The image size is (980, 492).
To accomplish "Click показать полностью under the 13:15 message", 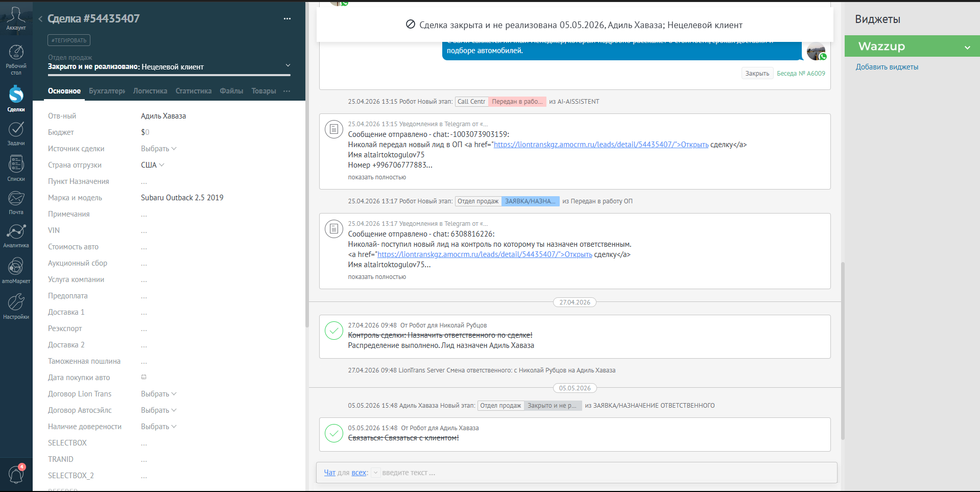I will [377, 177].
